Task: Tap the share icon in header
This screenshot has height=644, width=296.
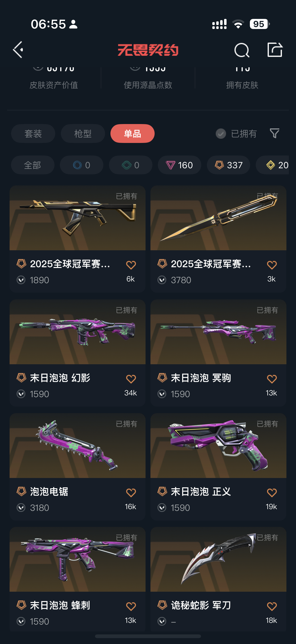Action: [275, 50]
